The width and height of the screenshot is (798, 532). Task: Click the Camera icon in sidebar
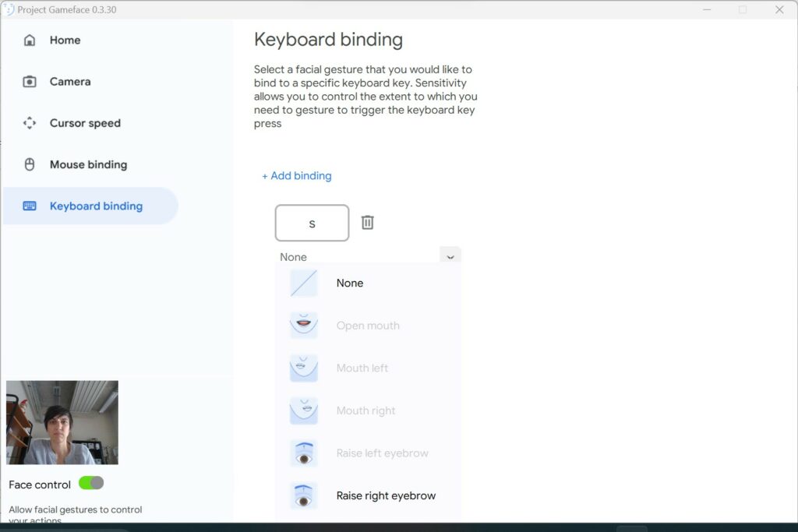30,82
